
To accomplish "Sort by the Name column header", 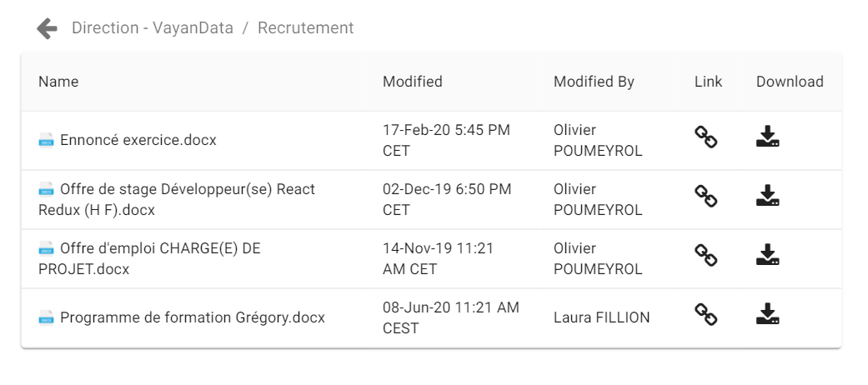I will [x=58, y=82].
